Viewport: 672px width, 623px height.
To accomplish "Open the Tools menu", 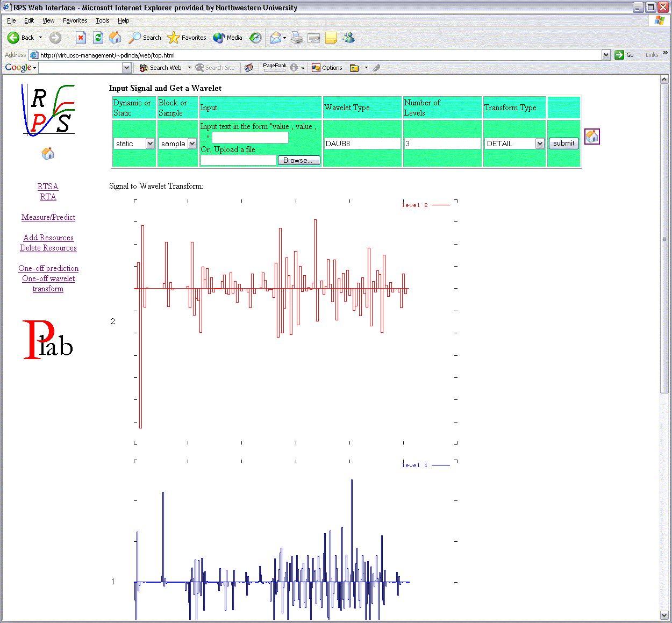I will [102, 20].
